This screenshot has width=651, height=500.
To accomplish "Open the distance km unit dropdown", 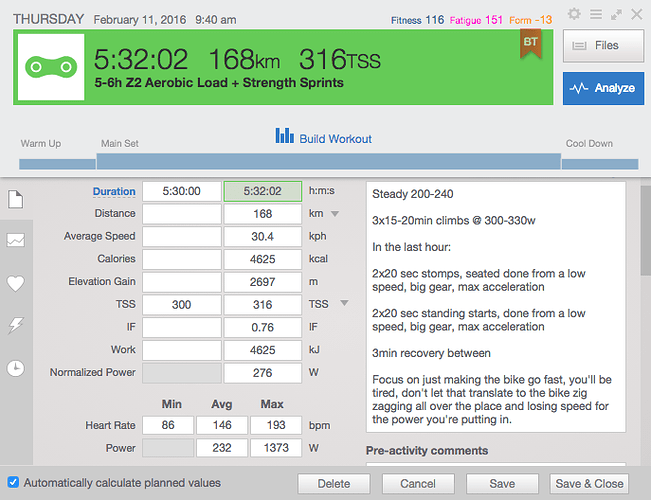I will [x=335, y=214].
